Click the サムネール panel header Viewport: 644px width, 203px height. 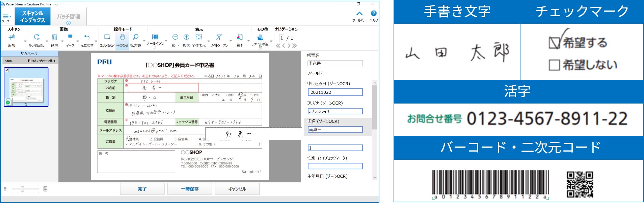point(29,53)
